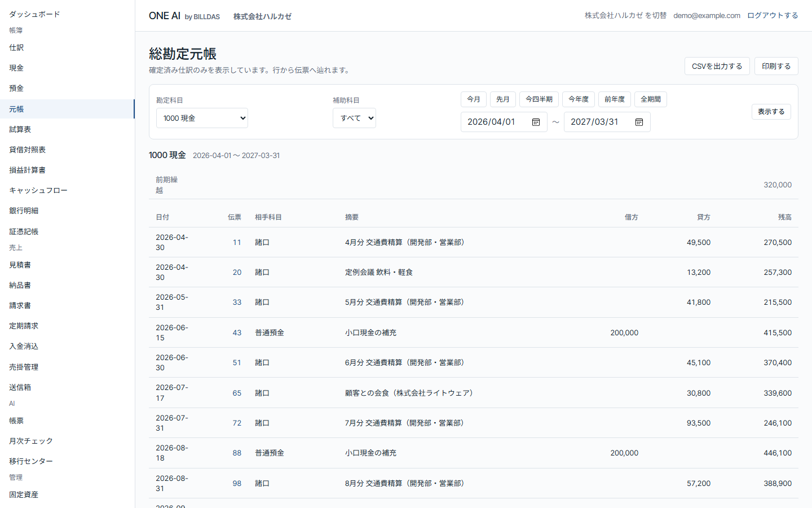Screen dimensions: 812x508
Task: Click 8月分 交通費精算 entry description
Action: coord(406,483)
